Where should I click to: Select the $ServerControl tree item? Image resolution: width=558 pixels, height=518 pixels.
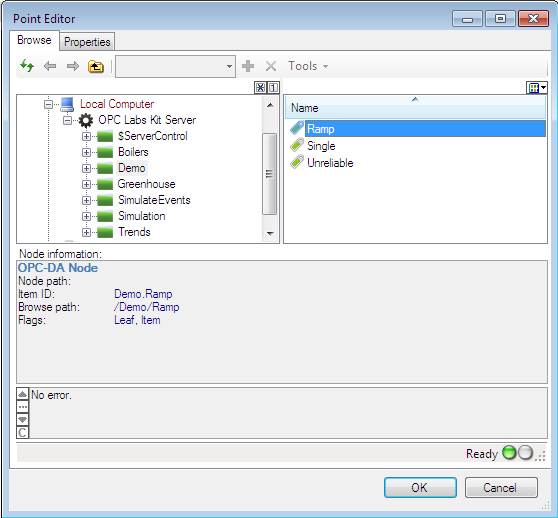coord(153,136)
